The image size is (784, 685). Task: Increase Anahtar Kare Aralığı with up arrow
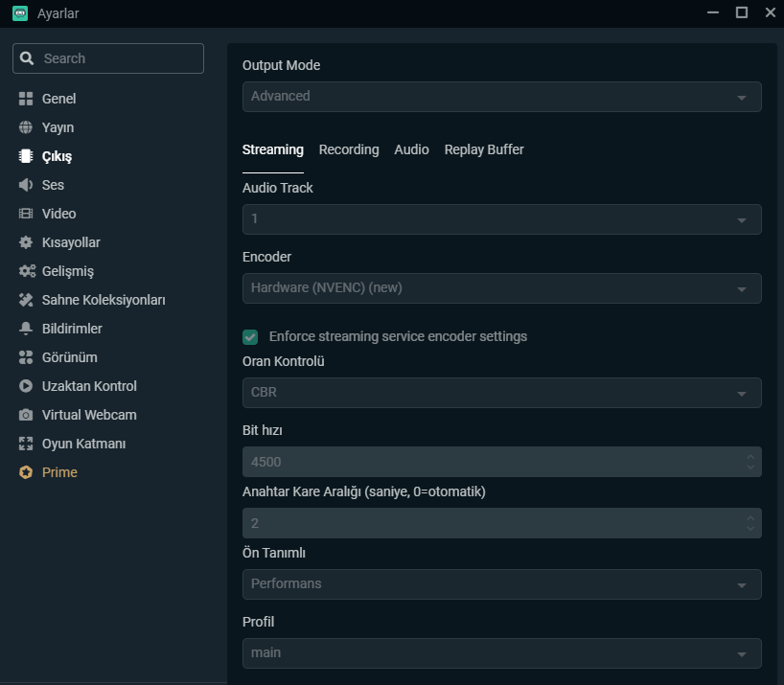coord(750,518)
